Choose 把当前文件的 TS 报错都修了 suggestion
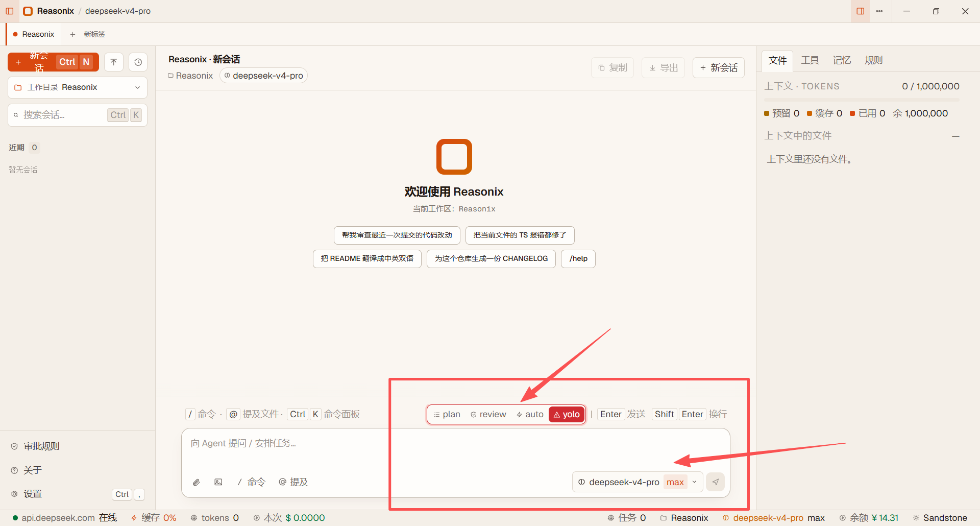 pos(520,235)
